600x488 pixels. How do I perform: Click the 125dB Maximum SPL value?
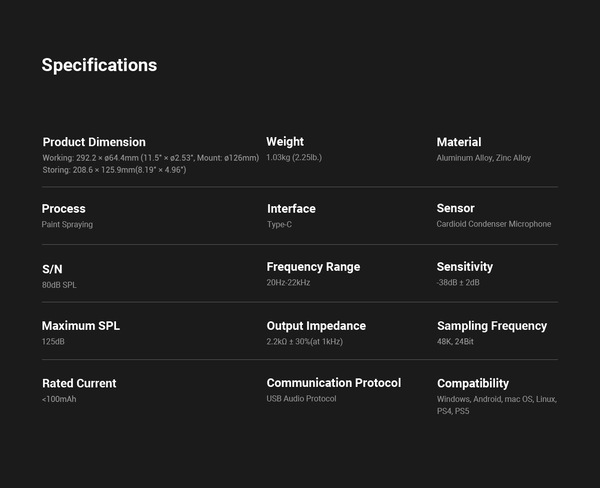53,341
